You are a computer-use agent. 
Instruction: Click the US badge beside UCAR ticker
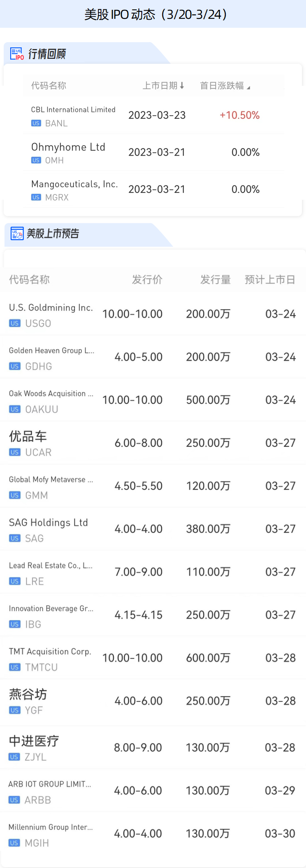coord(15,453)
